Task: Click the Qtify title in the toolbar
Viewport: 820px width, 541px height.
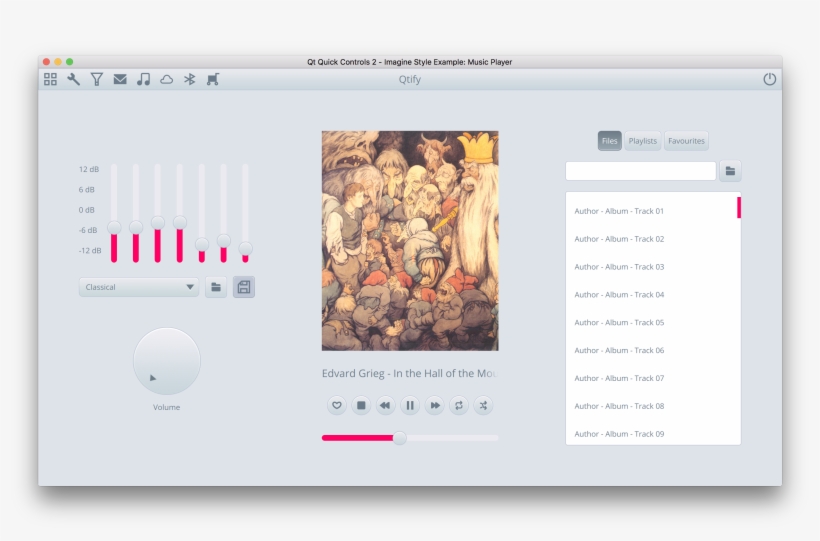Action: (409, 80)
